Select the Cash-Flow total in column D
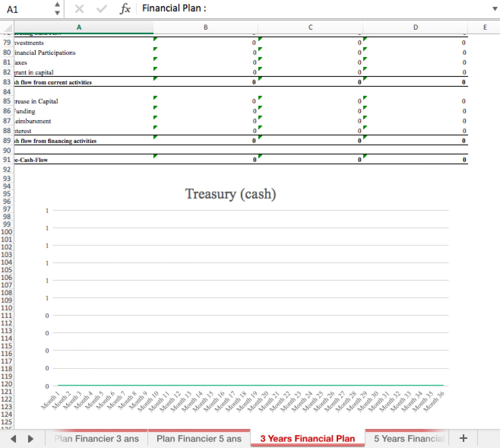 (416, 160)
